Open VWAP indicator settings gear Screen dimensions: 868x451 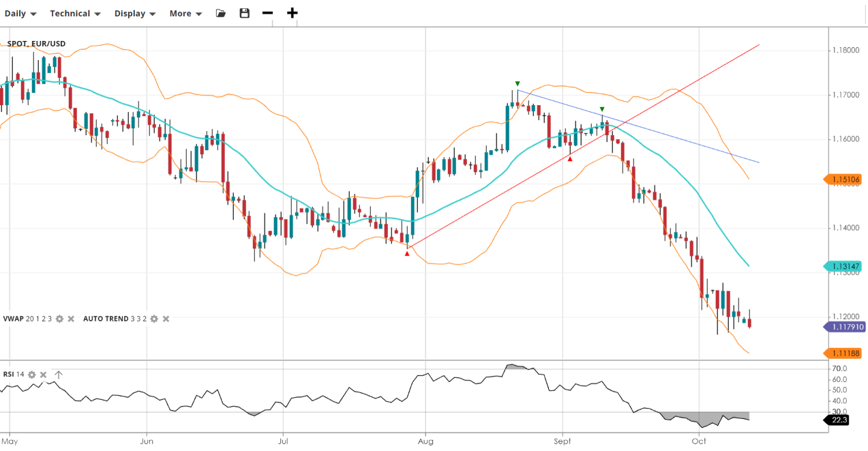(x=59, y=319)
